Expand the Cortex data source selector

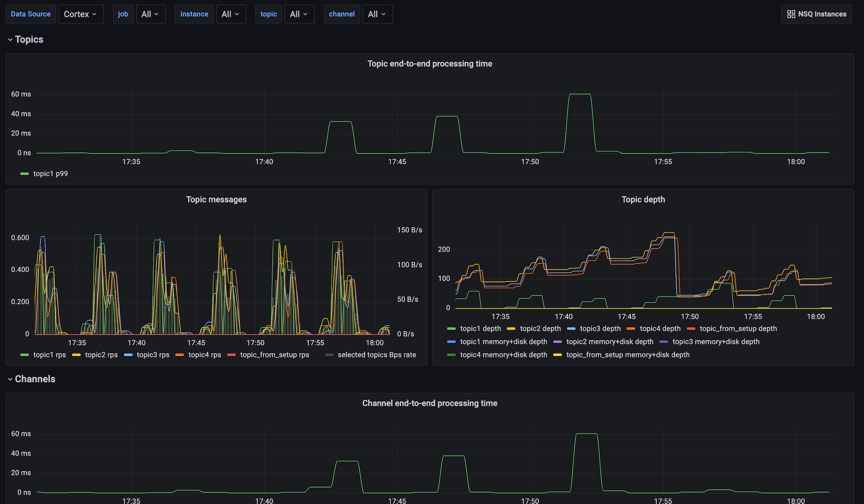tap(81, 14)
